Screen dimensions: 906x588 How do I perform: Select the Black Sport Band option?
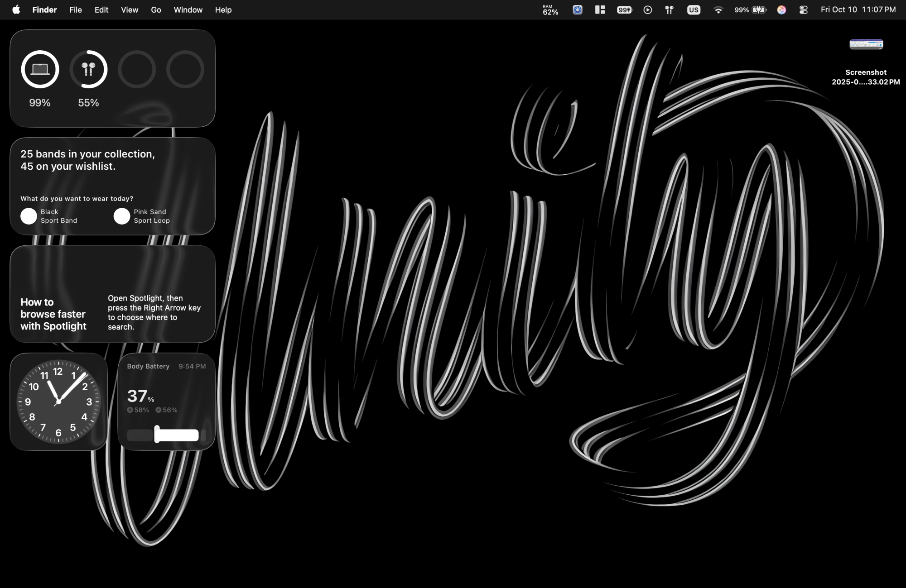coord(29,216)
